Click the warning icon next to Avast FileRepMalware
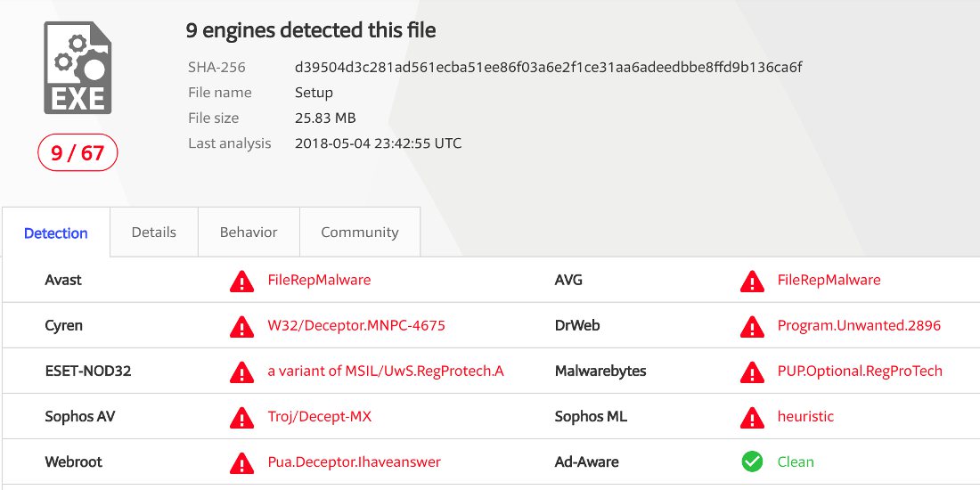Screen dimensions: 980x490 pyautogui.click(x=241, y=282)
